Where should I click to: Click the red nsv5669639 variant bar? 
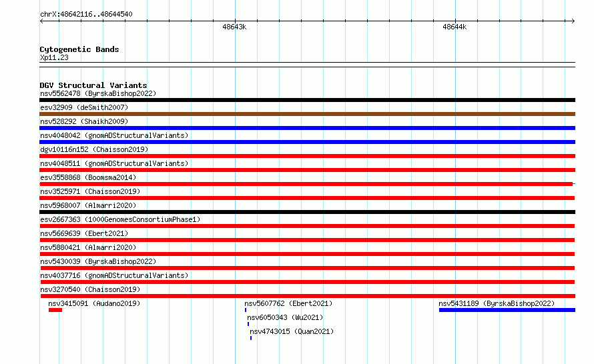pos(307,240)
